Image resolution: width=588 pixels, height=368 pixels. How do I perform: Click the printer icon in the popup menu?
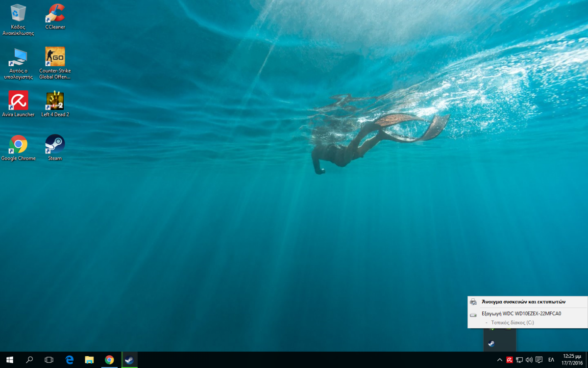tap(473, 302)
